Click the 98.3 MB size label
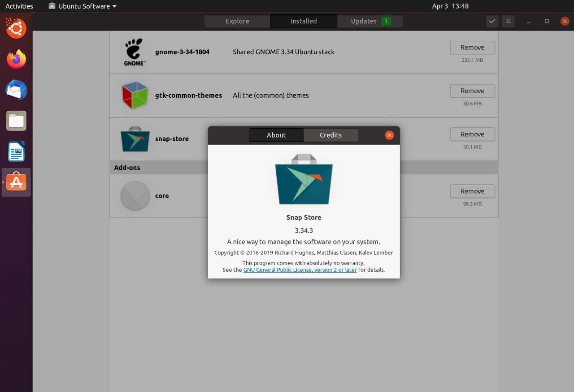The height and width of the screenshot is (392, 574). tap(472, 204)
